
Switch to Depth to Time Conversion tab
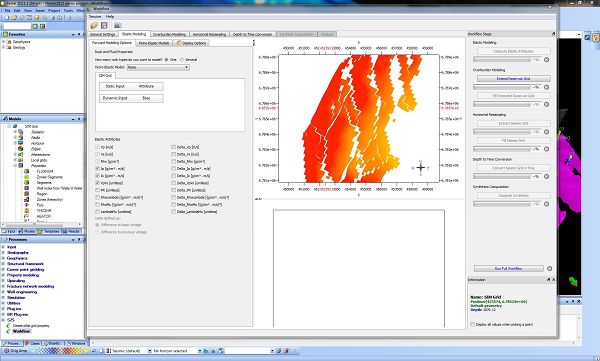pyautogui.click(x=253, y=34)
